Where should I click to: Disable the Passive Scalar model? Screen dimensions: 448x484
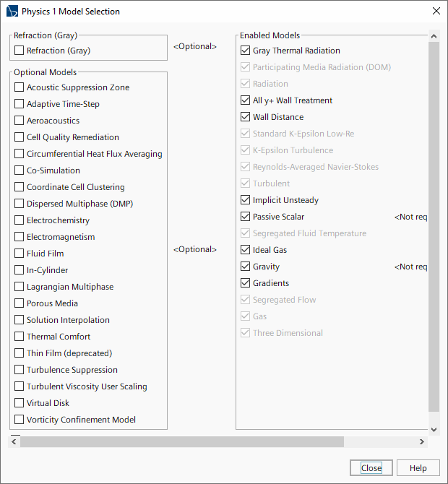[x=246, y=217]
